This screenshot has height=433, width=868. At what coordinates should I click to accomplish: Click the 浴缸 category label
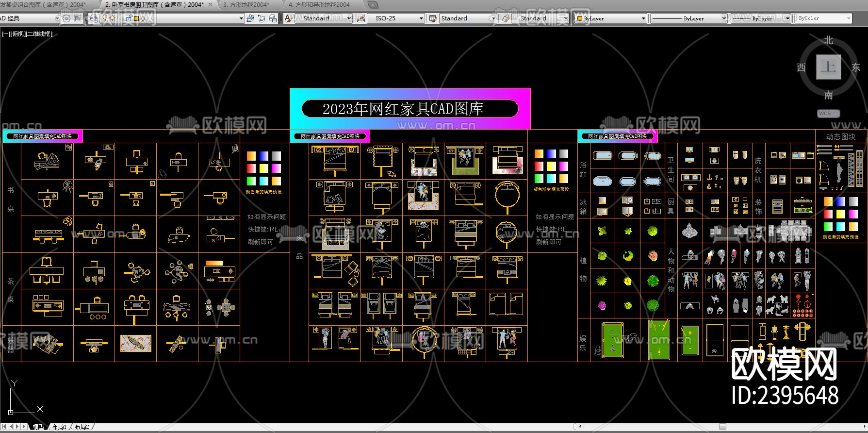pos(583,169)
